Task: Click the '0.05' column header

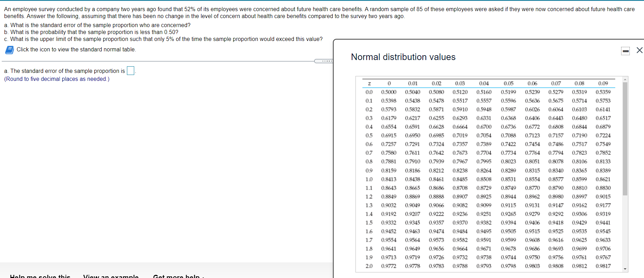Action: click(x=508, y=83)
